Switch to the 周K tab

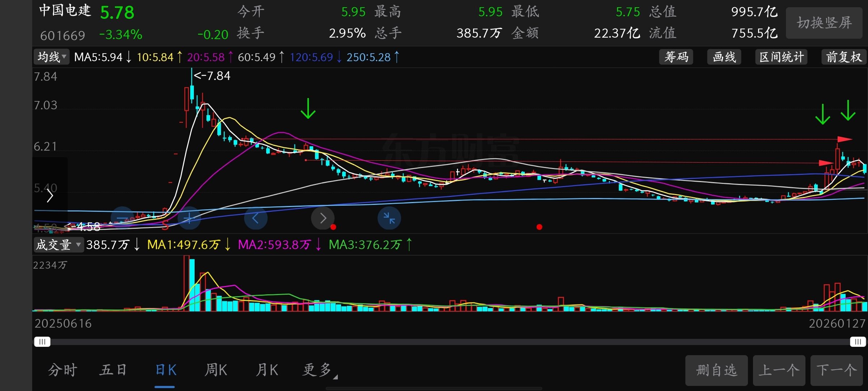click(216, 370)
